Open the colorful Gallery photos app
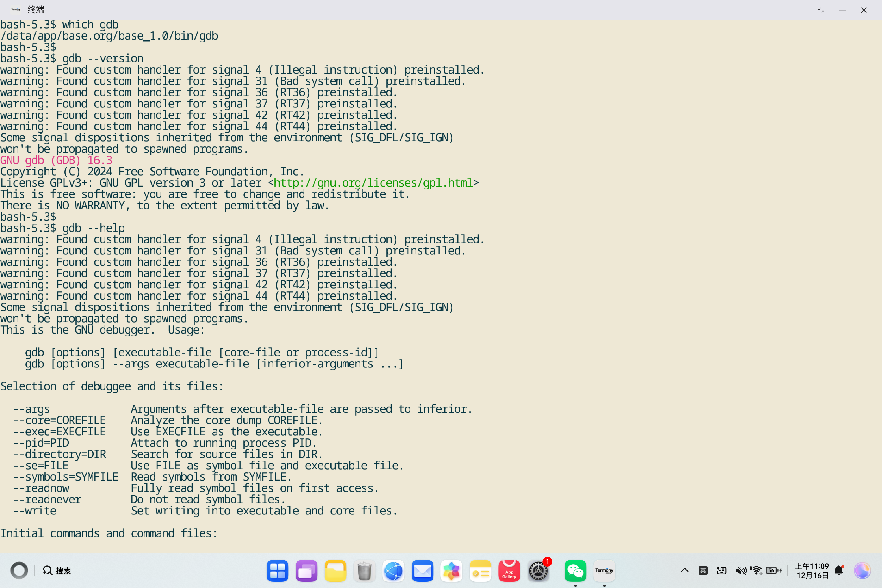 451,571
